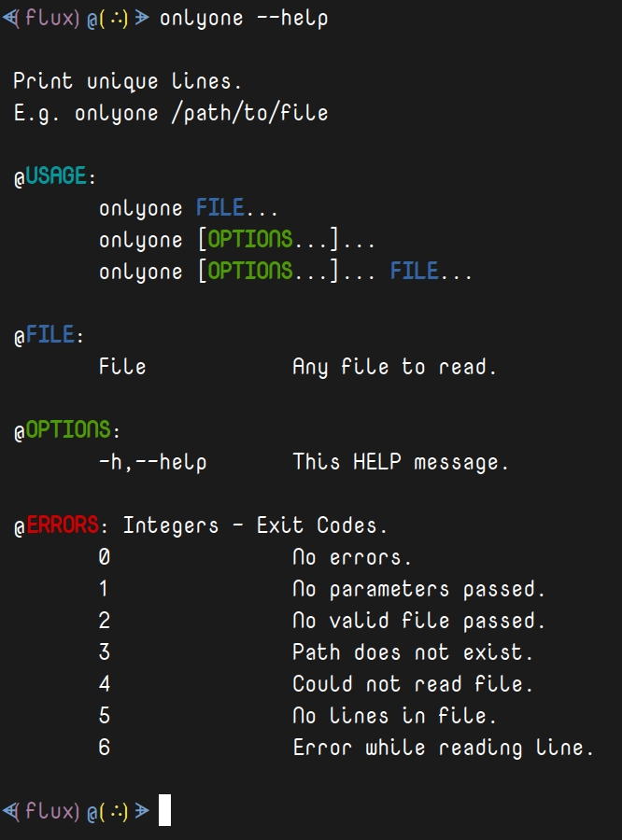This screenshot has height=840, width=622.
Task: Click the blue FILE word in first usage line
Action: 219,208
